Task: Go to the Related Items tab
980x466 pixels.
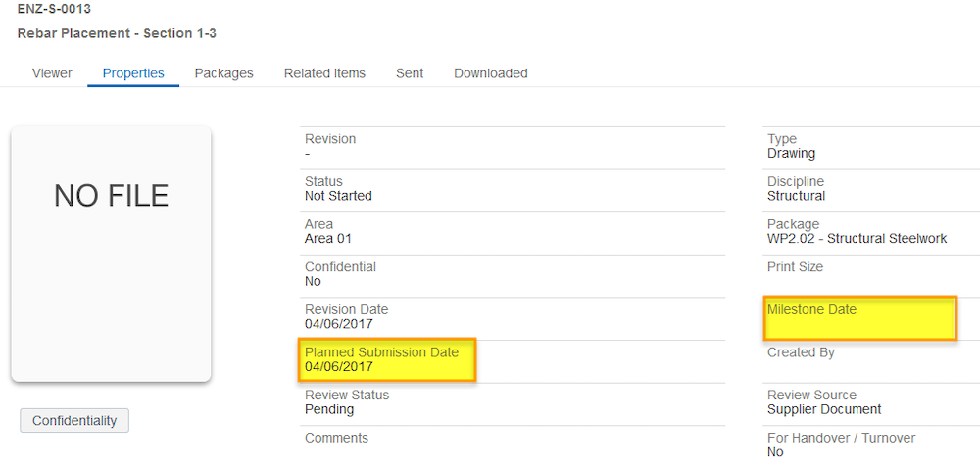Action: point(324,73)
